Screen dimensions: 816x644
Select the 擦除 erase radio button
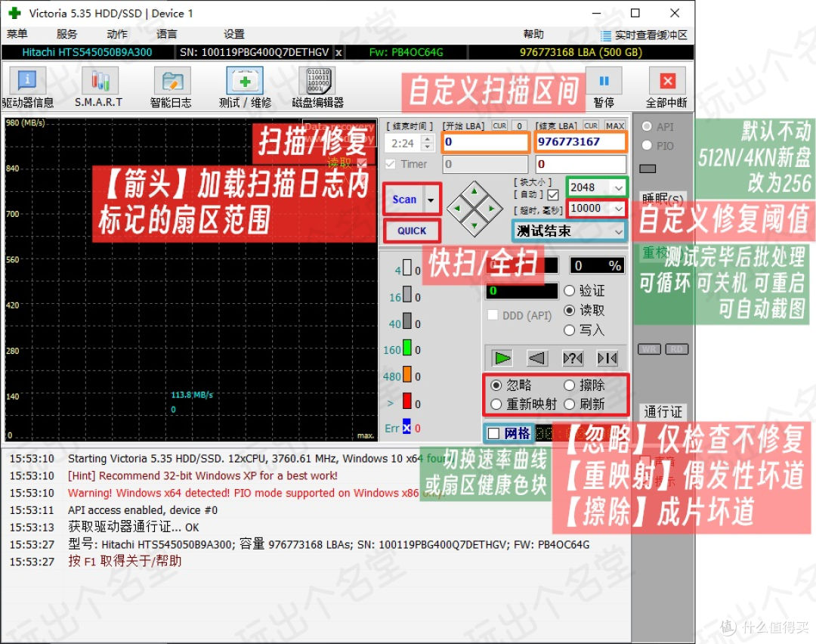pos(570,385)
